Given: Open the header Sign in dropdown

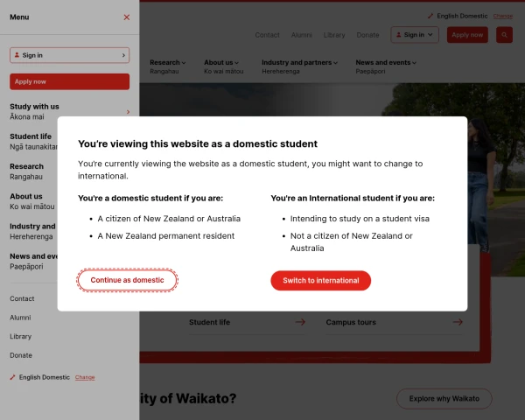Looking at the screenshot, I should click(415, 35).
